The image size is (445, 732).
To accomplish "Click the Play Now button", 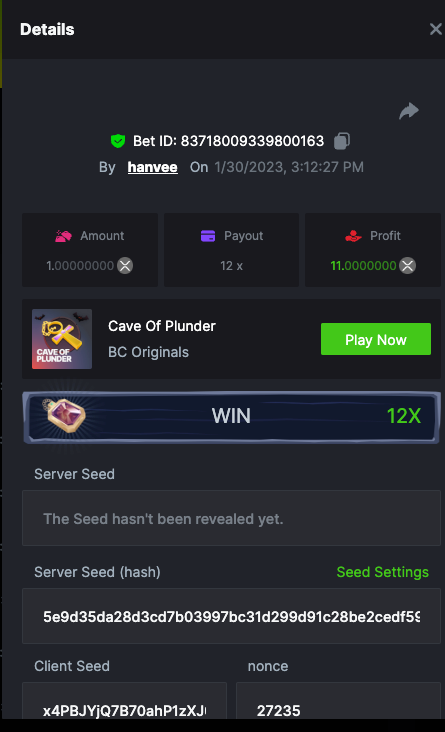I will click(376, 339).
